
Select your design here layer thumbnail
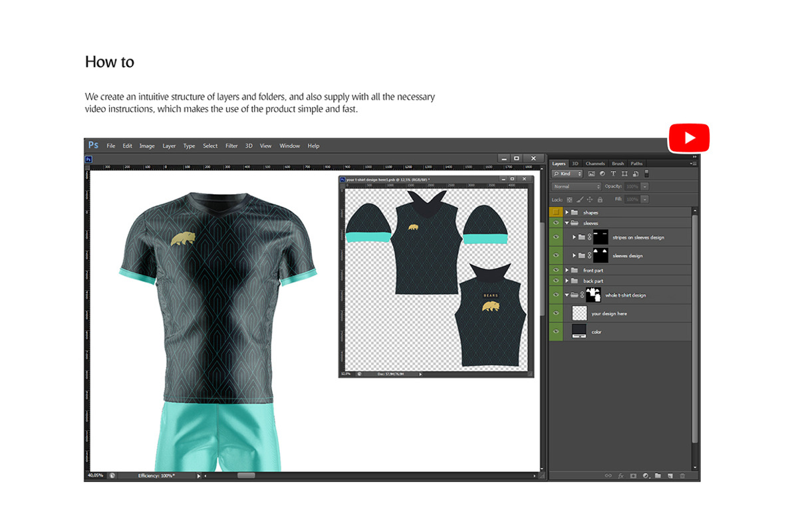click(x=579, y=313)
